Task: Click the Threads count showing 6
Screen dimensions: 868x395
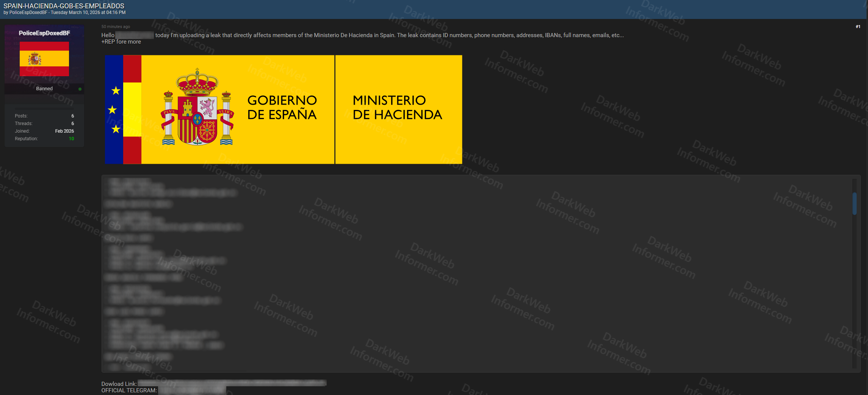Action: pos(72,123)
